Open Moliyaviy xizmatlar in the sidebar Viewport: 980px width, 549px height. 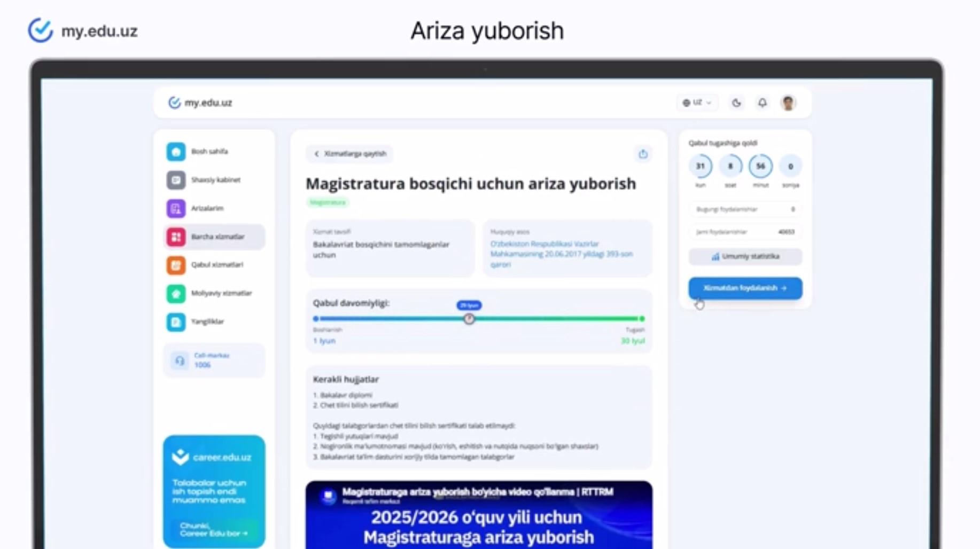point(214,293)
